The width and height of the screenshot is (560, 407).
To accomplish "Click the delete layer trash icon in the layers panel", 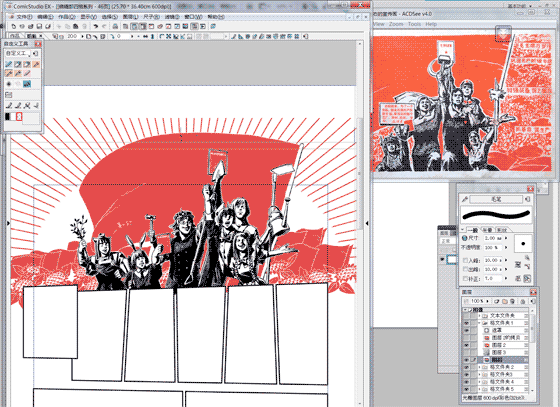I will pos(512,301).
